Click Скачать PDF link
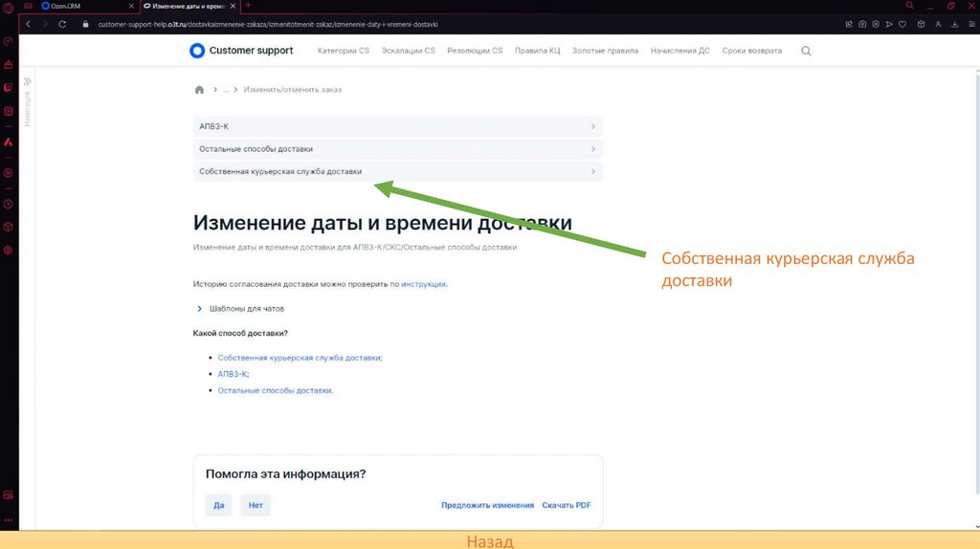980x549 pixels. (x=567, y=505)
